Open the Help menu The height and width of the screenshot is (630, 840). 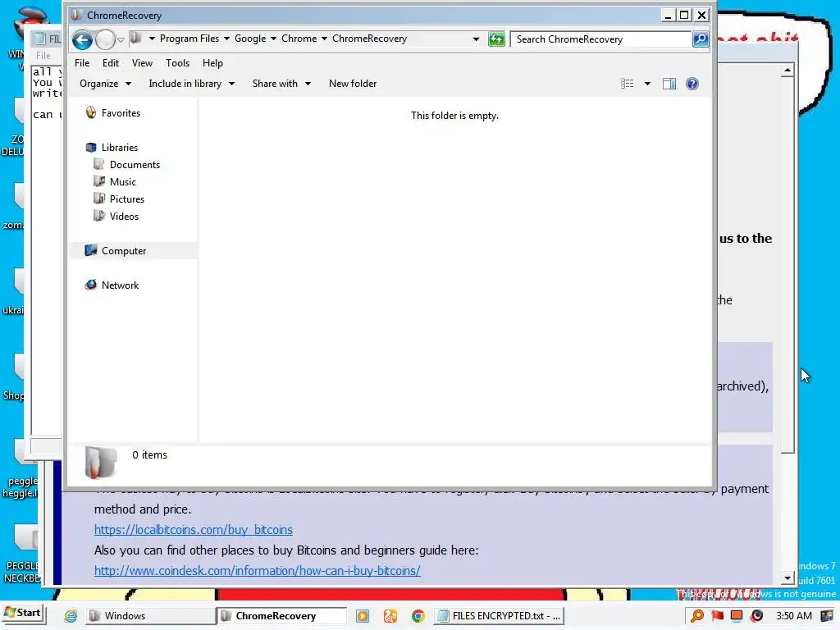click(x=212, y=63)
